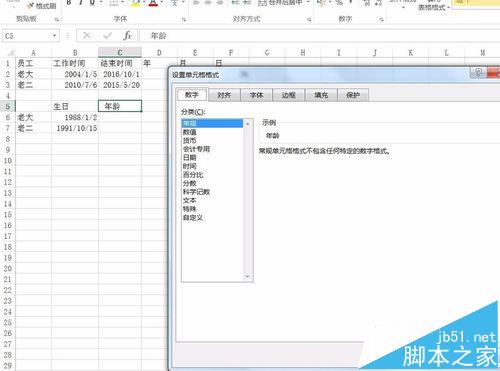Open the alignment (对齐方式) group dialog launcher
Viewport: 500px width, 371px height.
[x=309, y=20]
